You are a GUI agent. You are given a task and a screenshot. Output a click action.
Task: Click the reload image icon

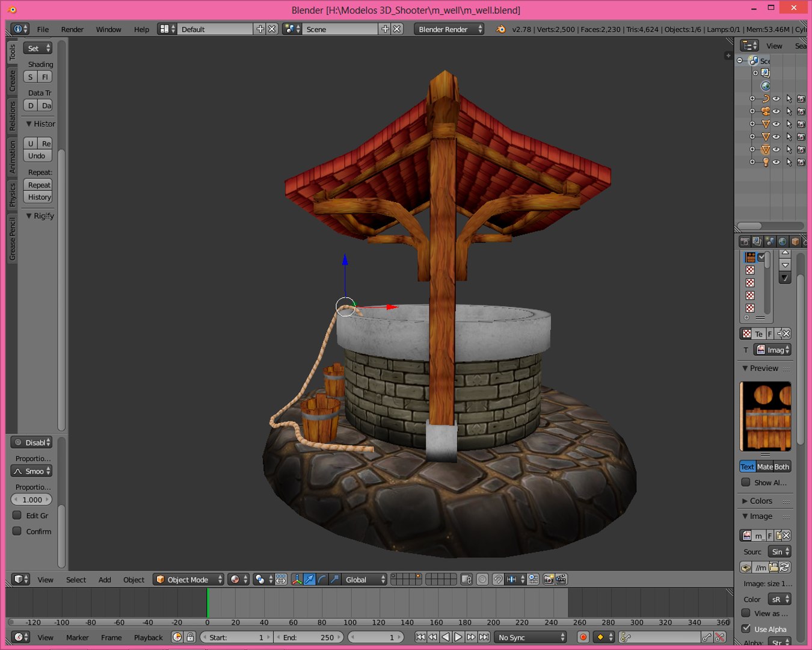point(784,567)
